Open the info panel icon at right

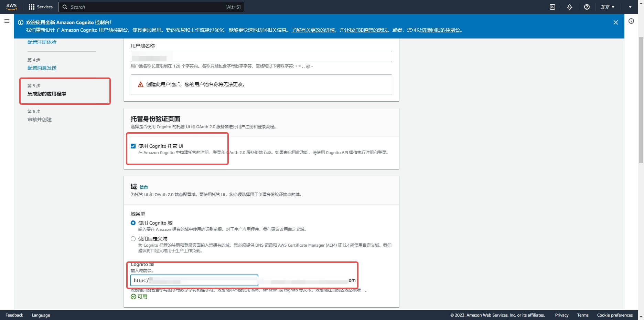(631, 21)
